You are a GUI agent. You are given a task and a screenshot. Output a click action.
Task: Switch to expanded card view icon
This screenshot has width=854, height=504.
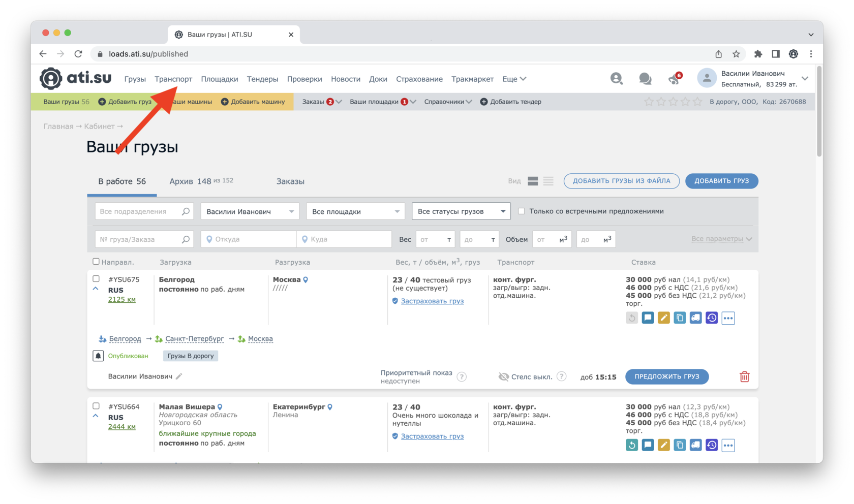pyautogui.click(x=533, y=181)
